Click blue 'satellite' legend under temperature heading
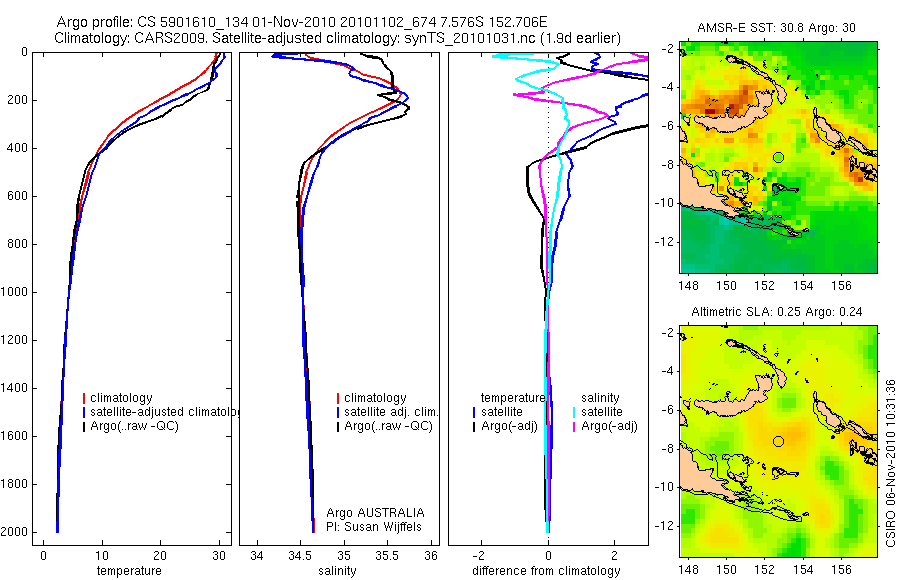 click(x=497, y=412)
